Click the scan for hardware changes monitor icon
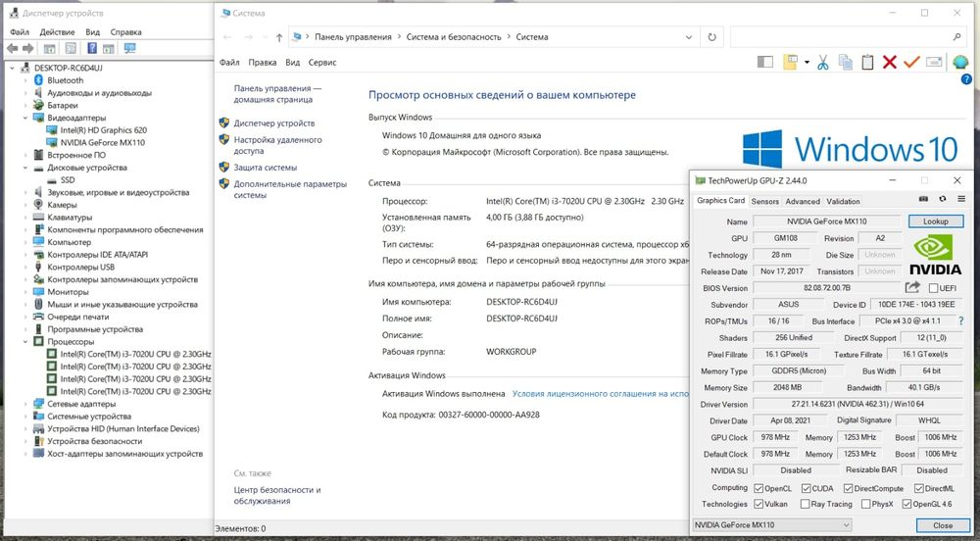The image size is (980, 541). tap(130, 48)
